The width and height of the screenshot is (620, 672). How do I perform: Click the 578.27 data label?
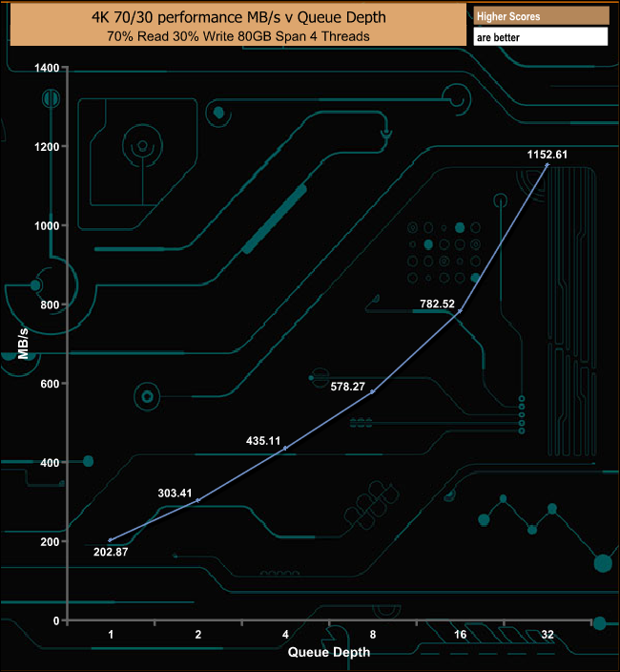tap(350, 388)
